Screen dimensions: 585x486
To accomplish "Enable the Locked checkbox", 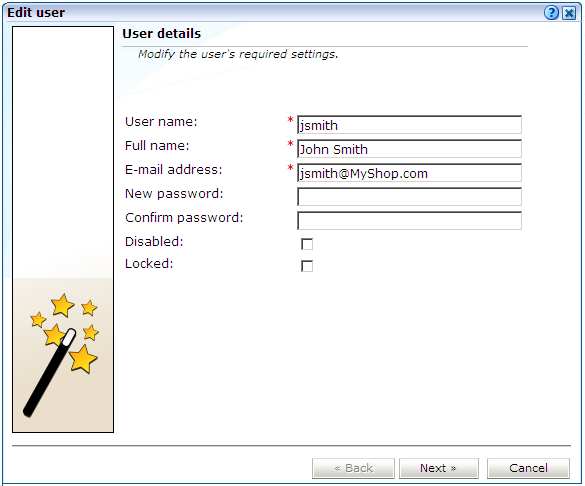I will click(307, 266).
